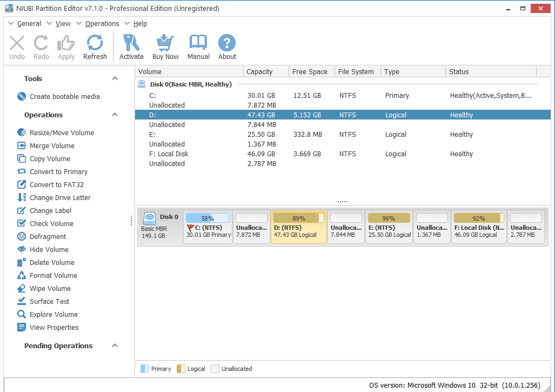Image resolution: width=555 pixels, height=392 pixels.
Task: Select the F: Local Disk row in list
Action: tap(343, 154)
